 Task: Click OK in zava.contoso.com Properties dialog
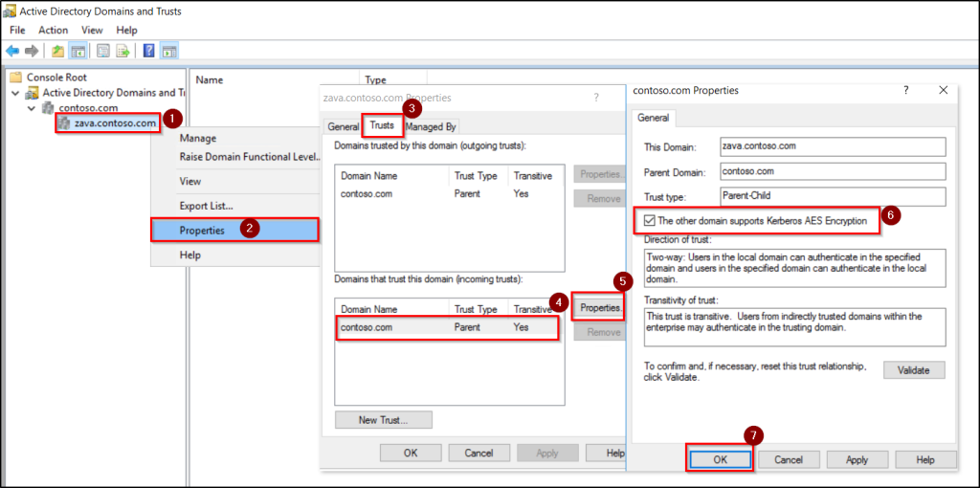[x=411, y=453]
